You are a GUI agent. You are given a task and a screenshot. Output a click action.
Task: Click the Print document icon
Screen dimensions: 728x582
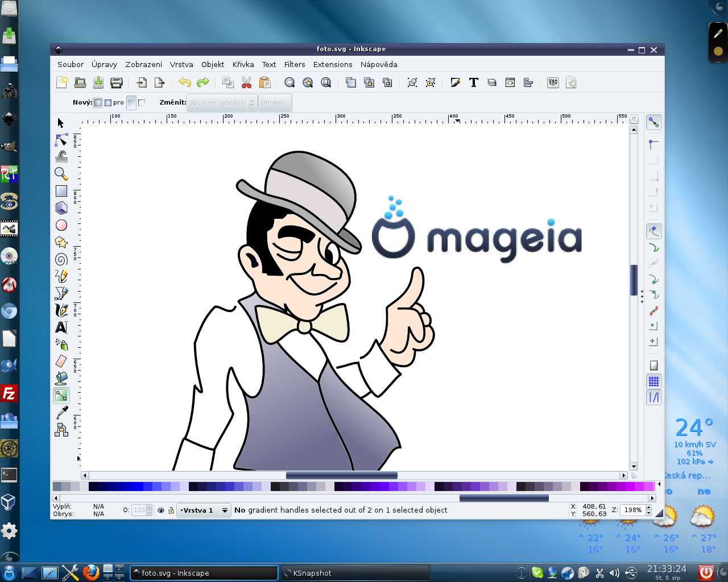tap(117, 83)
